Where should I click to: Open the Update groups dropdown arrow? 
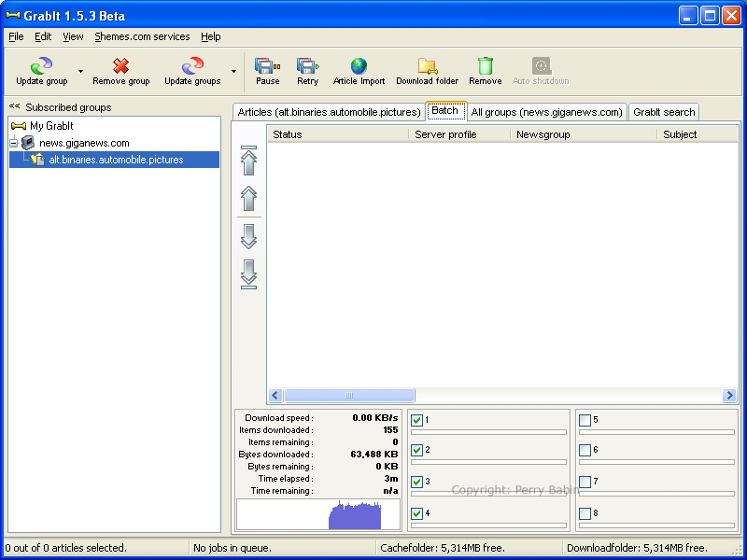[233, 72]
